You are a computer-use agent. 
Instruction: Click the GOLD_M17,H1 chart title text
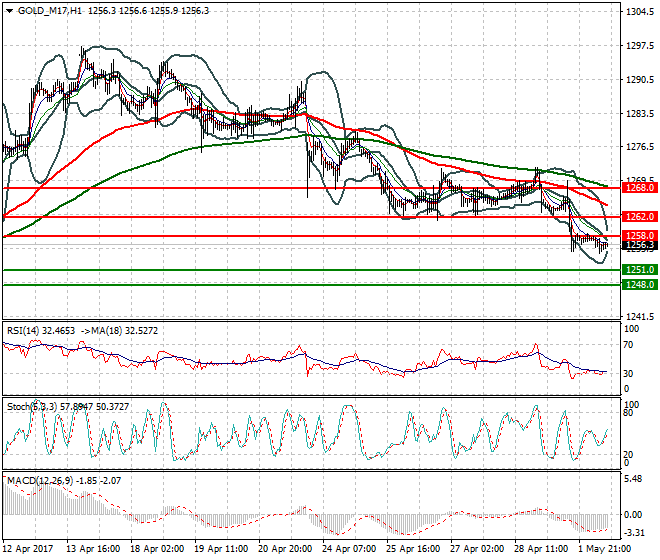pyautogui.click(x=50, y=11)
